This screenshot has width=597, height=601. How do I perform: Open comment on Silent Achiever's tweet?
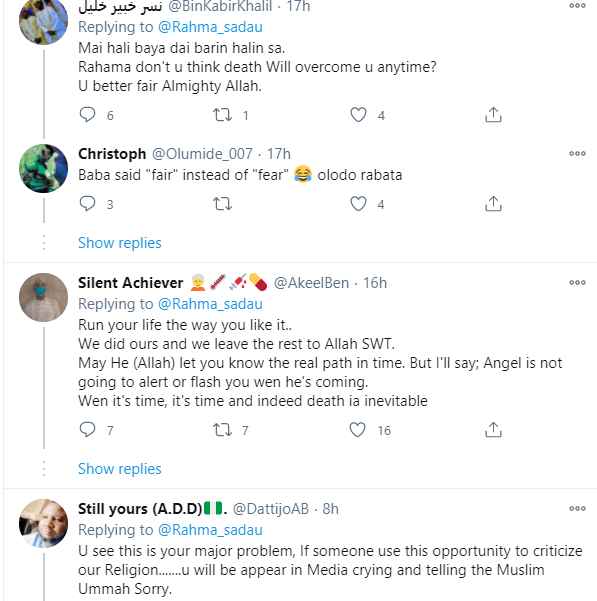pos(87,430)
